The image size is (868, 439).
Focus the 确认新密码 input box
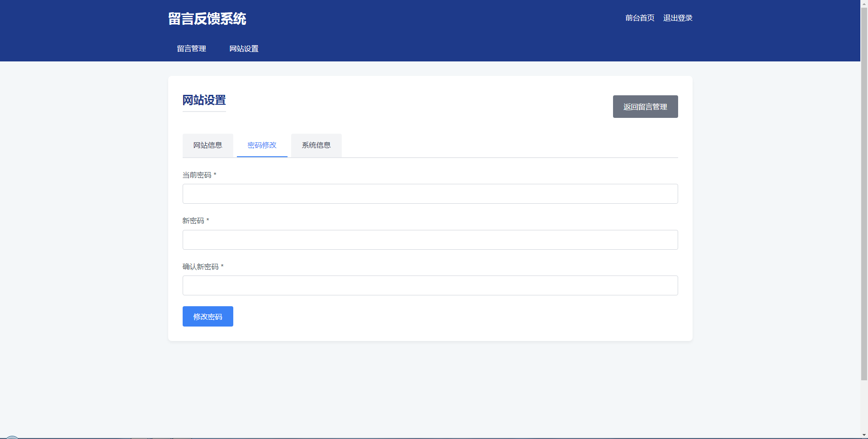click(430, 285)
